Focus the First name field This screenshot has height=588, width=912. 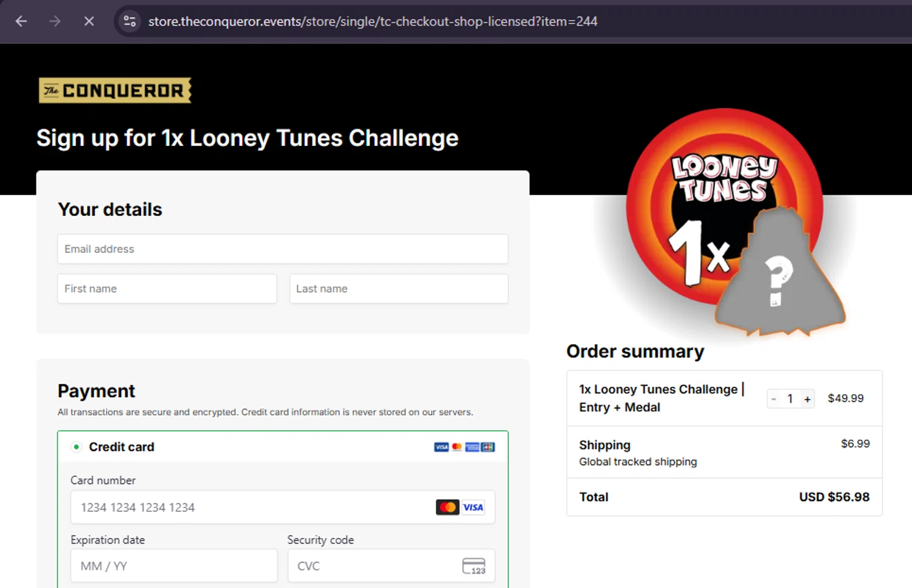[167, 288]
